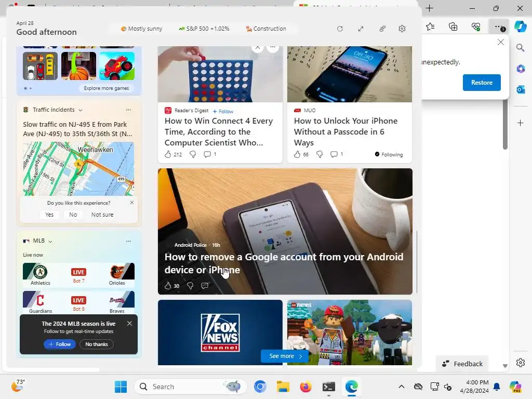Open the taskbar weather 73° widget

point(18,386)
